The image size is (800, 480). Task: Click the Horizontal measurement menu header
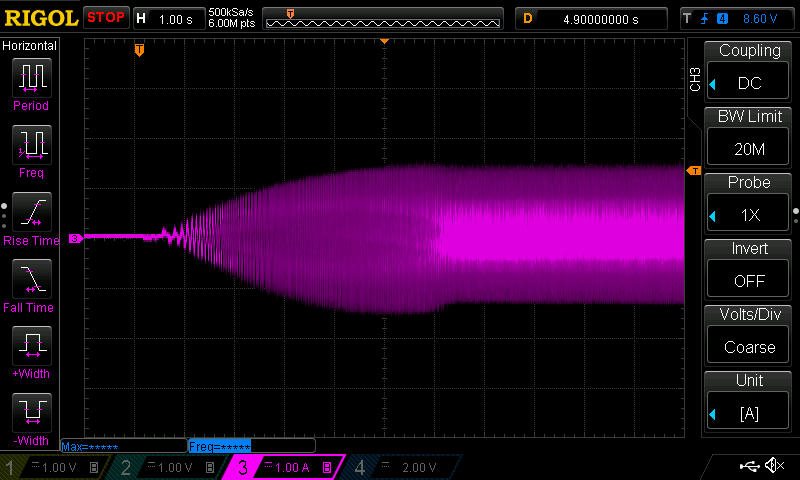[30, 45]
